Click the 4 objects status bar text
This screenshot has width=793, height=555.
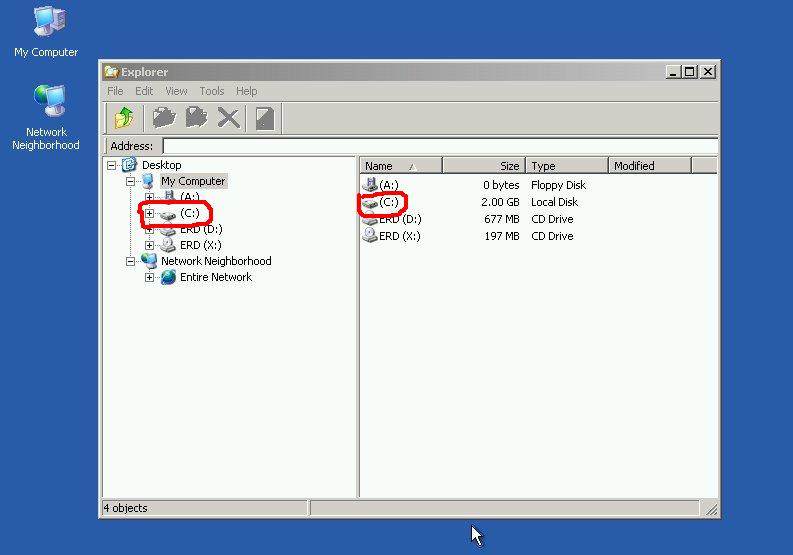point(125,508)
